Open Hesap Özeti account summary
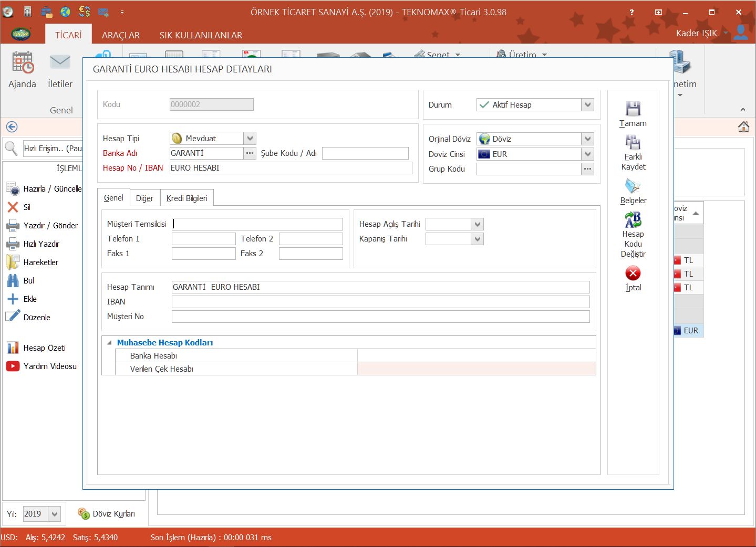The image size is (756, 547). 36,348
